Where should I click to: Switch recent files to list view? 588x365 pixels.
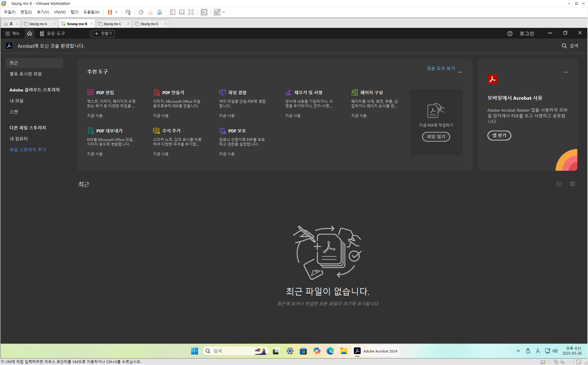(x=559, y=184)
